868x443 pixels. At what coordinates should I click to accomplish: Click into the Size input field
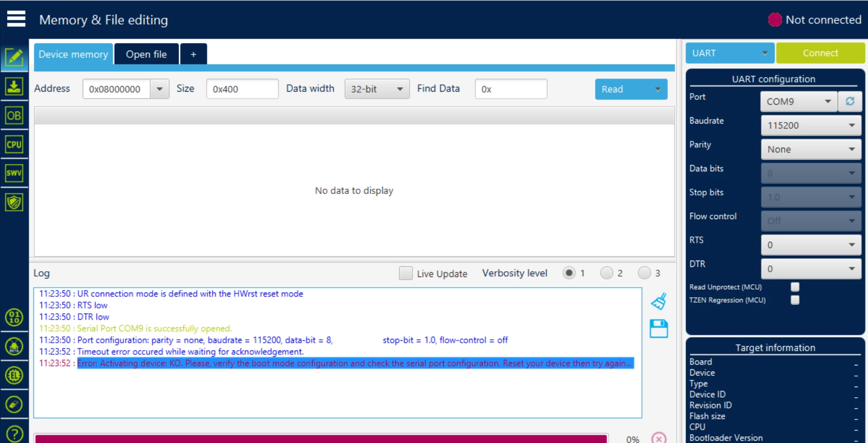(x=242, y=89)
